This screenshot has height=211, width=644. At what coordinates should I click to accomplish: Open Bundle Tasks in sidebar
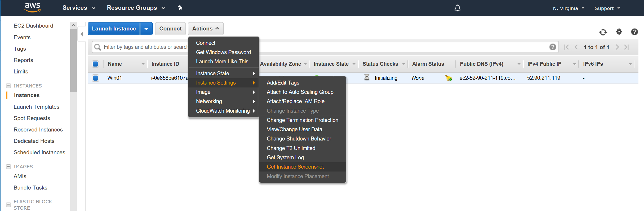coord(30,188)
